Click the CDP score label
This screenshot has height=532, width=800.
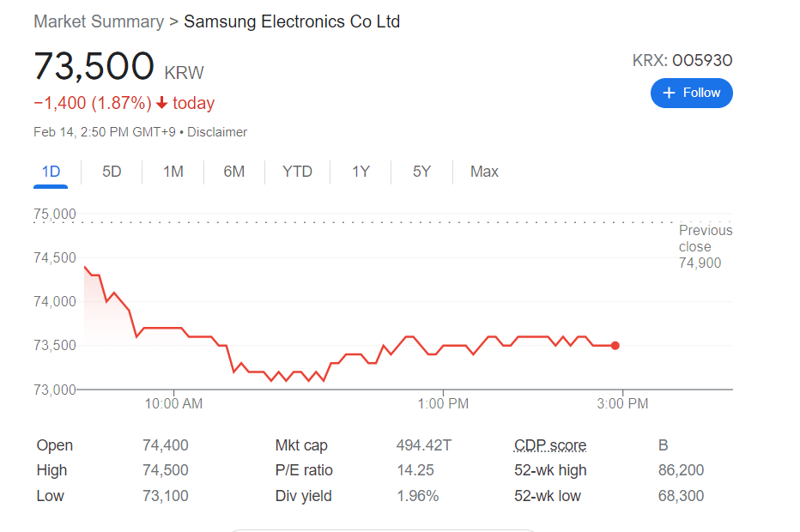pyautogui.click(x=550, y=445)
